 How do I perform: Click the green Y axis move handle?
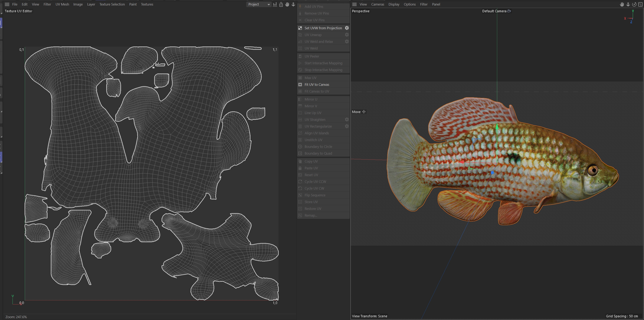tap(497, 127)
